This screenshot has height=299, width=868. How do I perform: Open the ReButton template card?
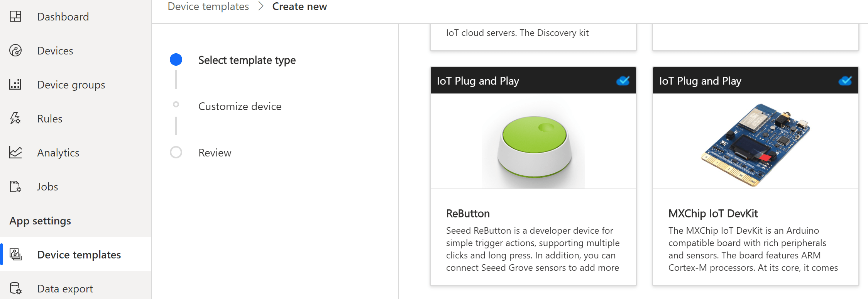[x=533, y=174]
